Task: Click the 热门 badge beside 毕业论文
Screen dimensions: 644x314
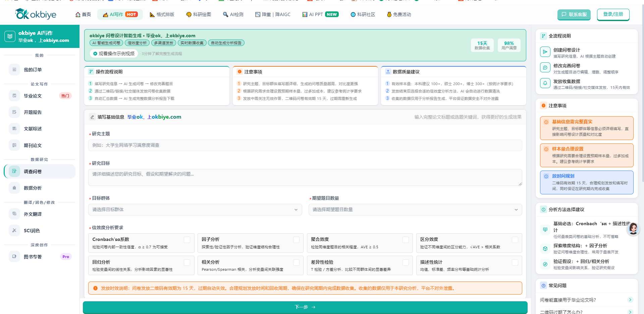Action: pos(65,96)
